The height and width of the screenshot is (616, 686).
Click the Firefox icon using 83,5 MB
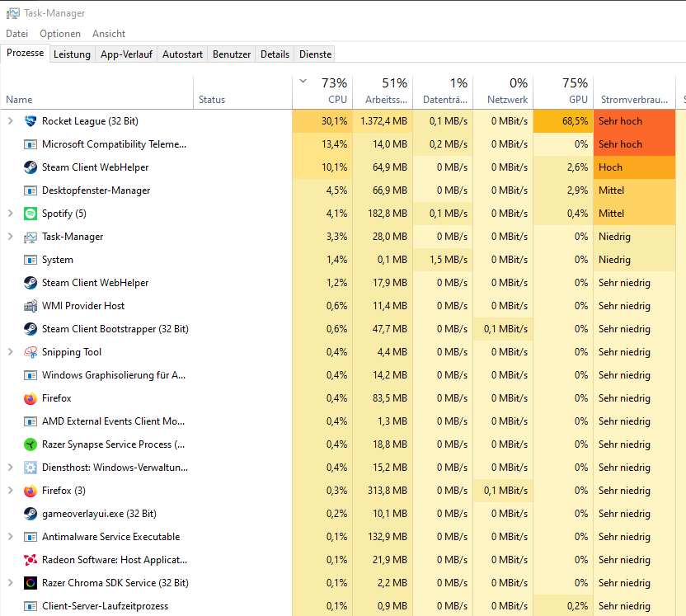tap(31, 398)
